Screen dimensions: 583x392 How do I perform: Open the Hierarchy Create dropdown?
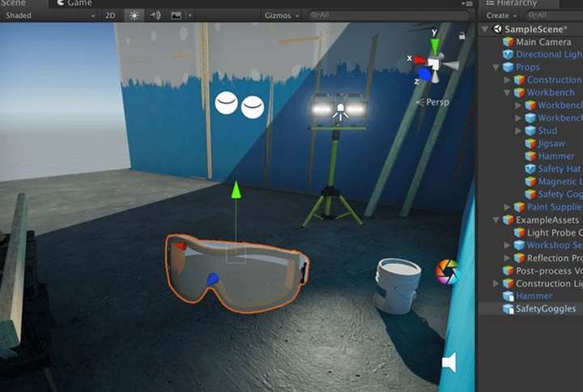501,15
